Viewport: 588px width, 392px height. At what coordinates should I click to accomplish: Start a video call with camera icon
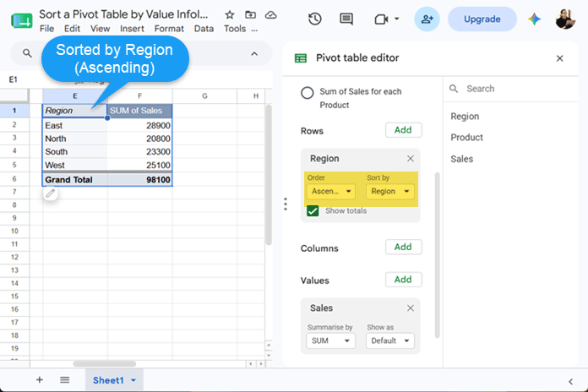tap(381, 19)
